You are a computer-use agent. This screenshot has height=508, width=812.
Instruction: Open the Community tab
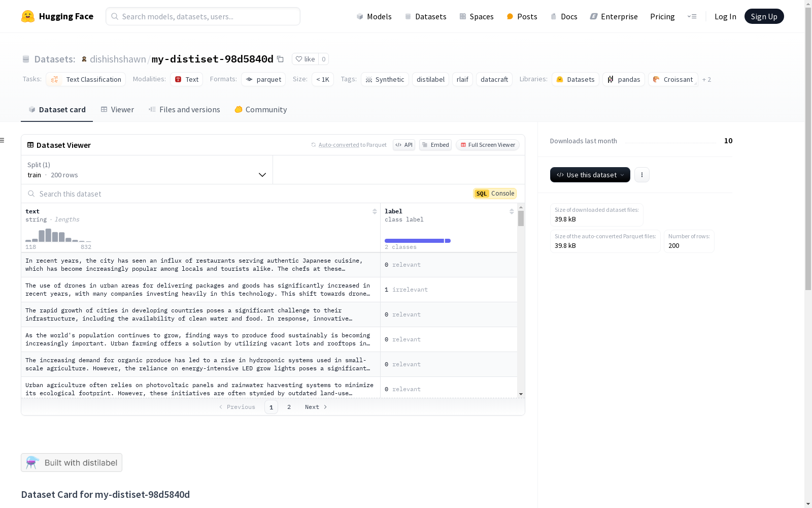261,109
